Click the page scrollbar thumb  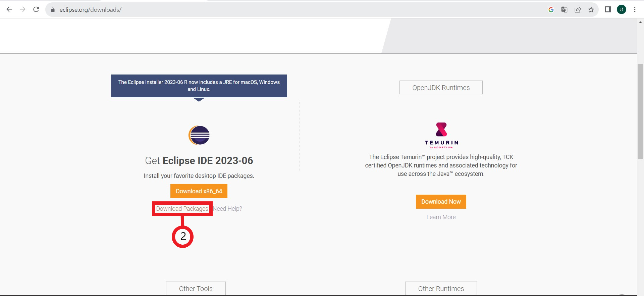(x=640, y=111)
